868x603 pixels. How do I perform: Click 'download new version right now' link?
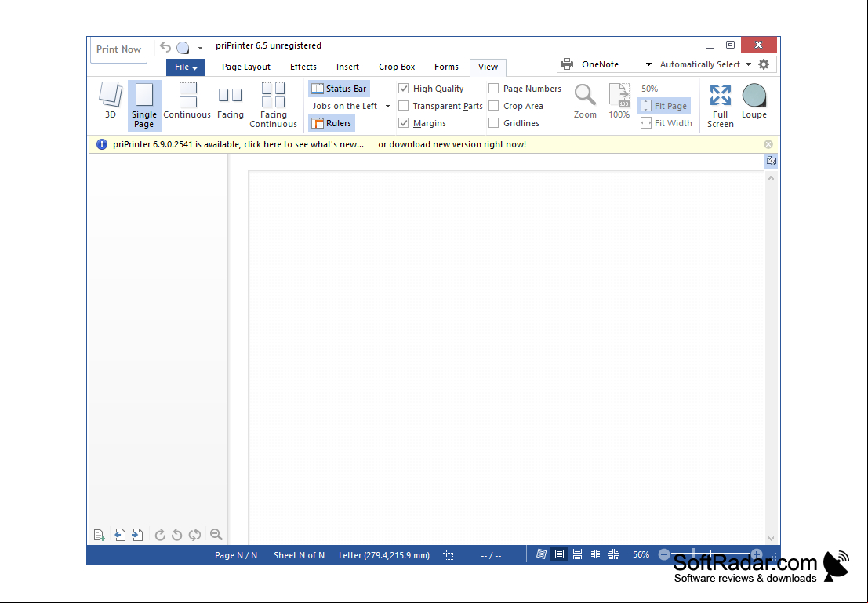click(457, 144)
